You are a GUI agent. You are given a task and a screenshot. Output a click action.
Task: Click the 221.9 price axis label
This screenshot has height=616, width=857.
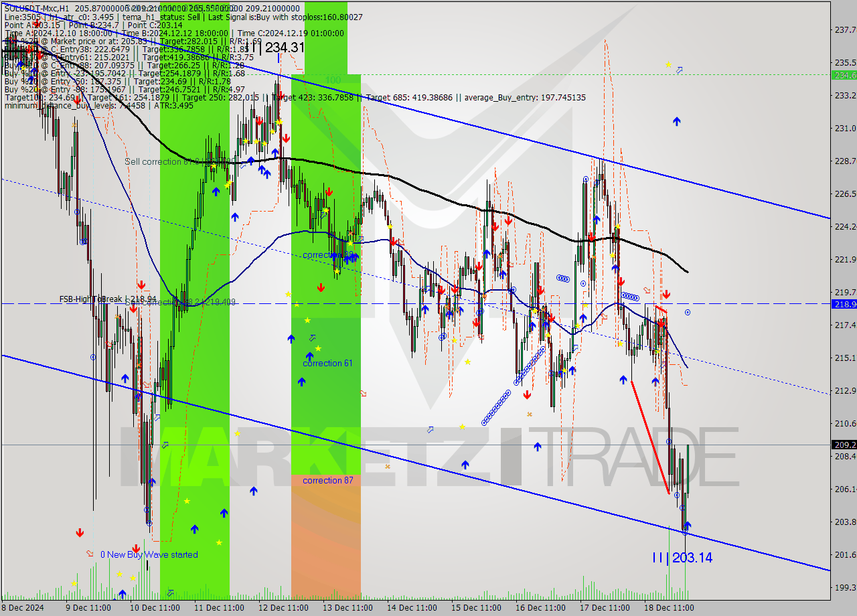coord(845,260)
